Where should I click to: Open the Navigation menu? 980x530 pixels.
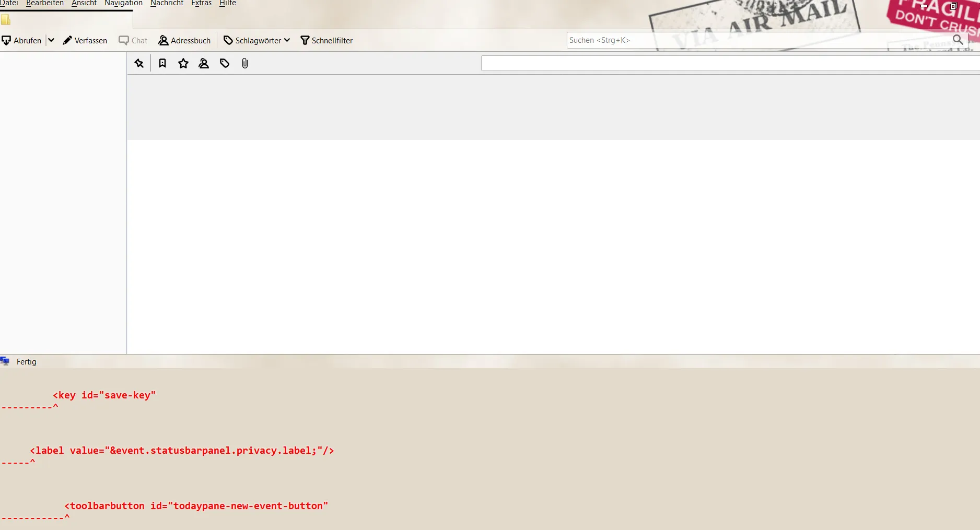click(x=123, y=3)
